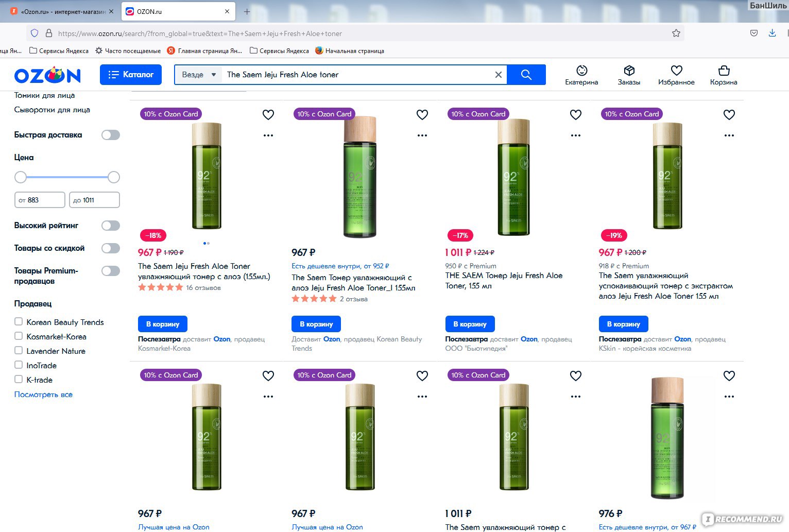Enable Товары Premium-продавцов toggle
The image size is (789, 532).
point(110,271)
